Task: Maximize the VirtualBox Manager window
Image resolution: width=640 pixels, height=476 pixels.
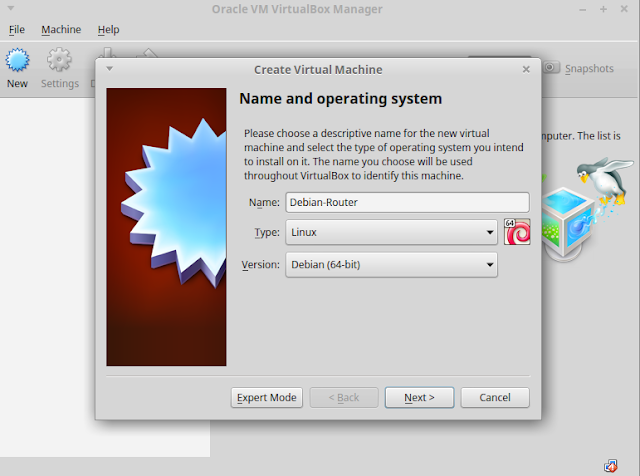Action: 603,9
